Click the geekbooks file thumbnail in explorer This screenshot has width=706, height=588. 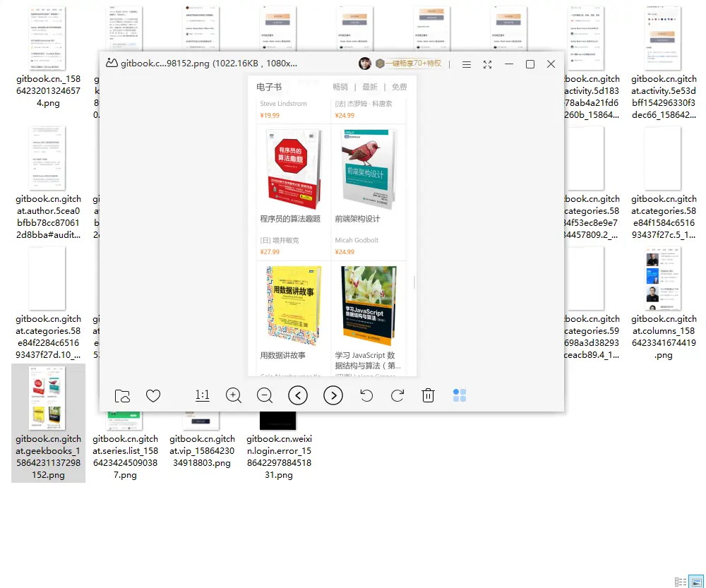47,397
